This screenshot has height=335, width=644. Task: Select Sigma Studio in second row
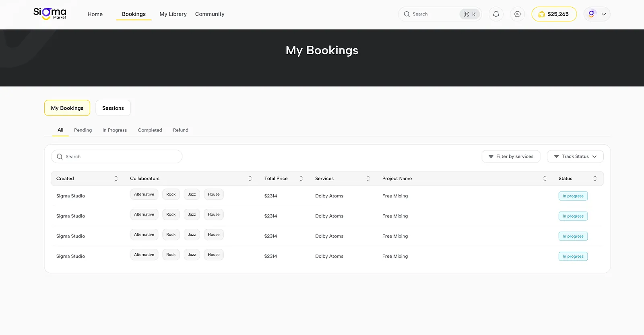coord(70,216)
